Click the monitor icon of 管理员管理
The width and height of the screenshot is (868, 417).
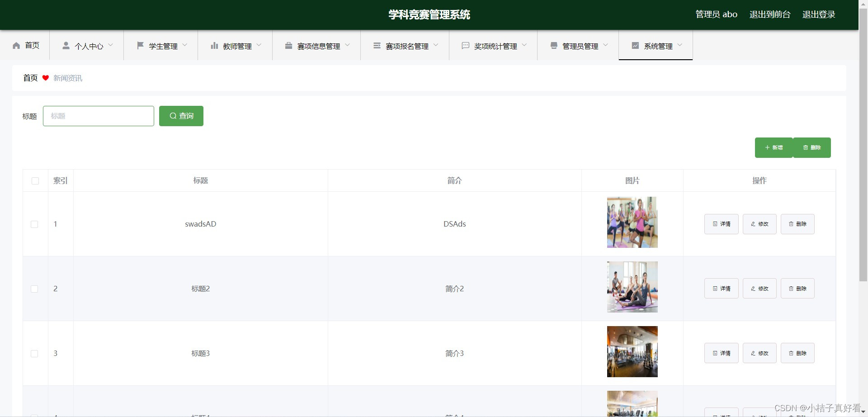pos(554,46)
